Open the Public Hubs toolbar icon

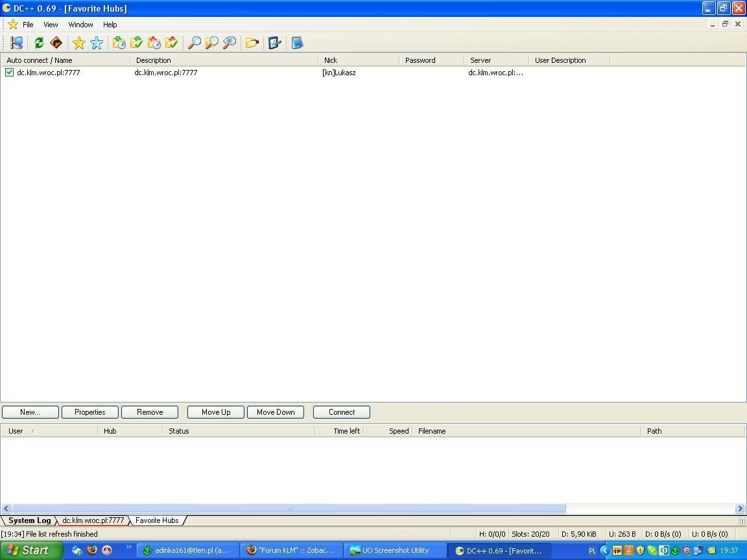(17, 43)
